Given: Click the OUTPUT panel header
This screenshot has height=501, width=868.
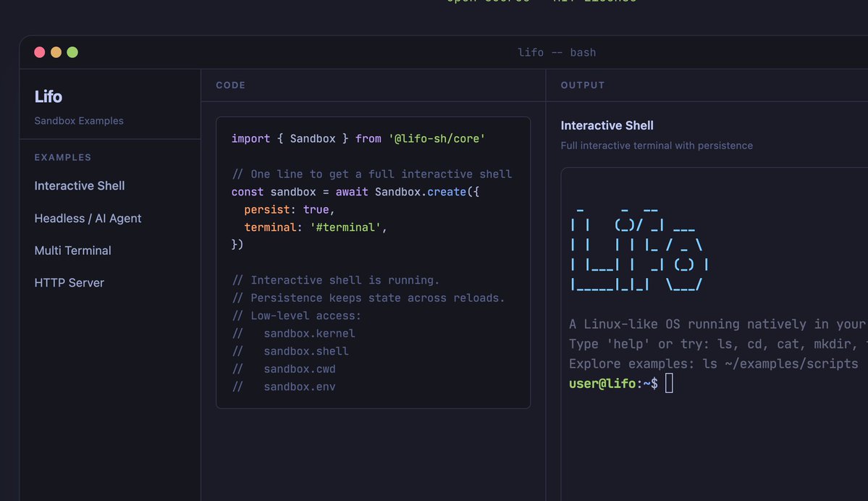Looking at the screenshot, I should click(x=582, y=85).
